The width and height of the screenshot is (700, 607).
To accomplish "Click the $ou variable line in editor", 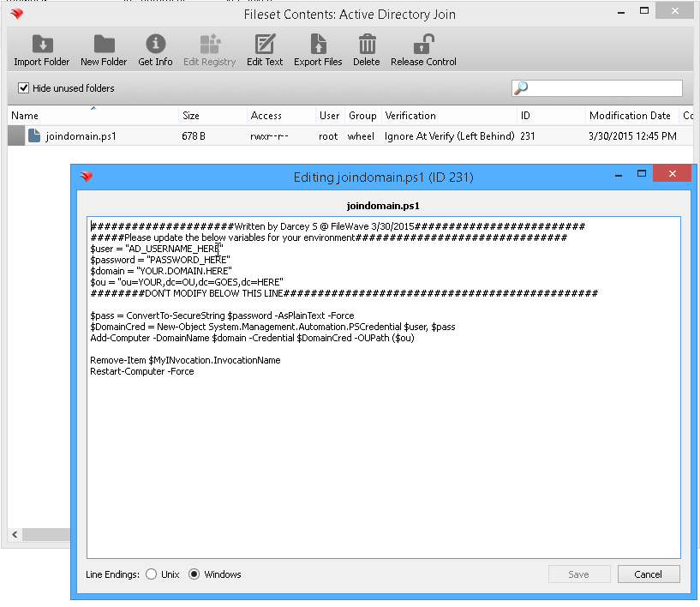I will [x=187, y=282].
